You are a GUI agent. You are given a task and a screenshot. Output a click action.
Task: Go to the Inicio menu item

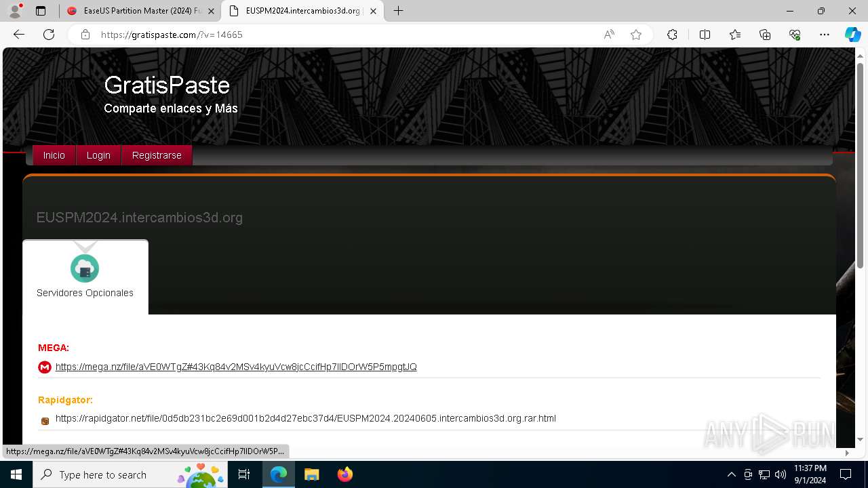point(54,155)
